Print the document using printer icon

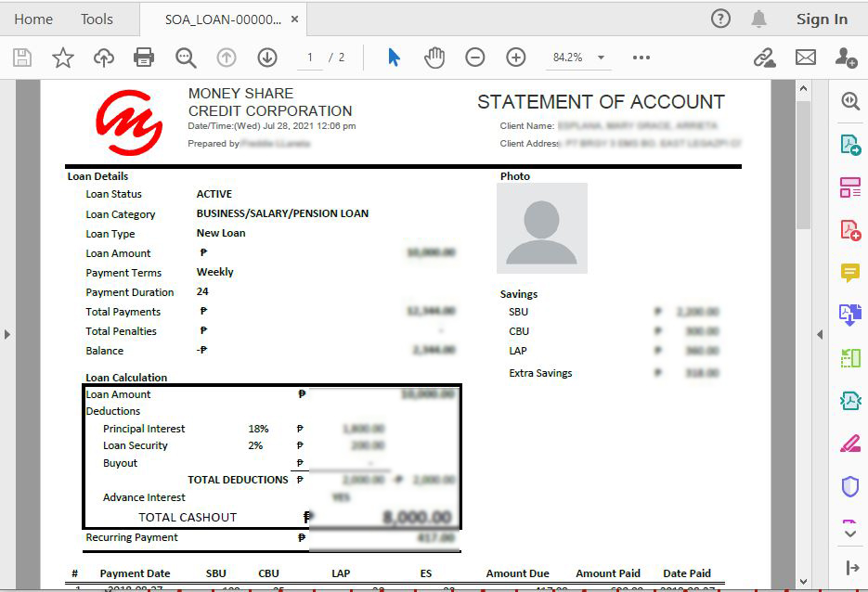point(144,58)
